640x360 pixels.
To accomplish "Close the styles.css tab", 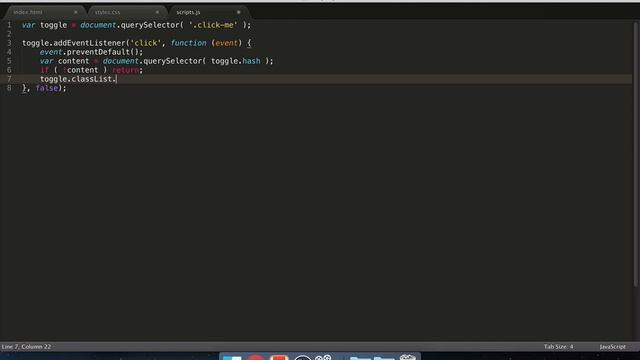I will 157,12.
